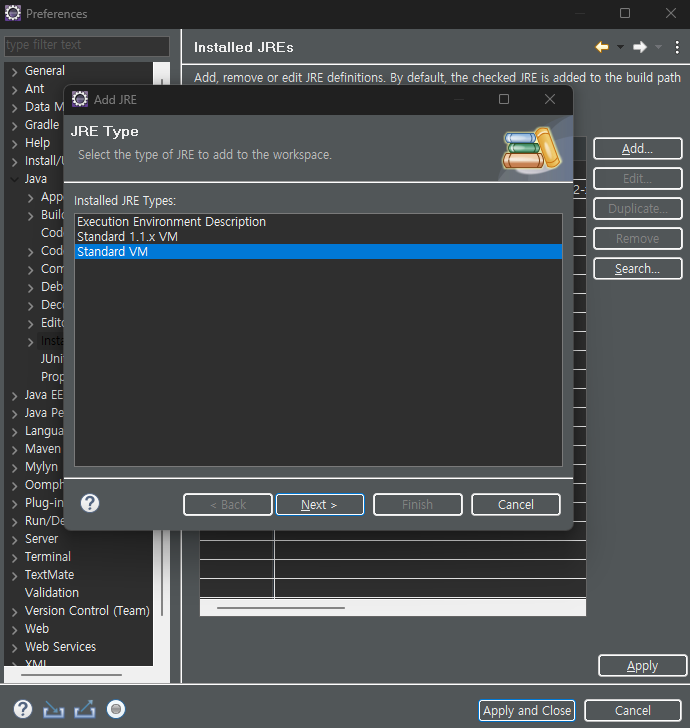Expand Version Control (Team) node

pyautogui.click(x=15, y=612)
